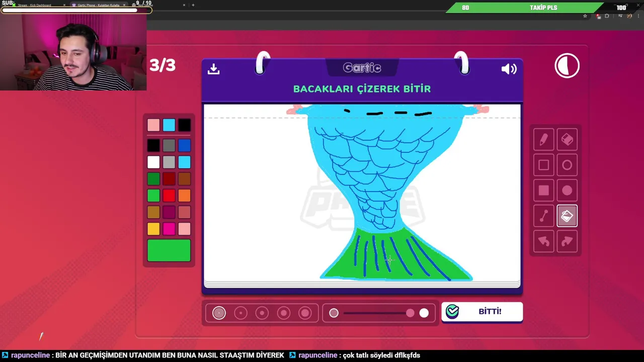Select the largest brush size
644x362 pixels.
pos(305,313)
